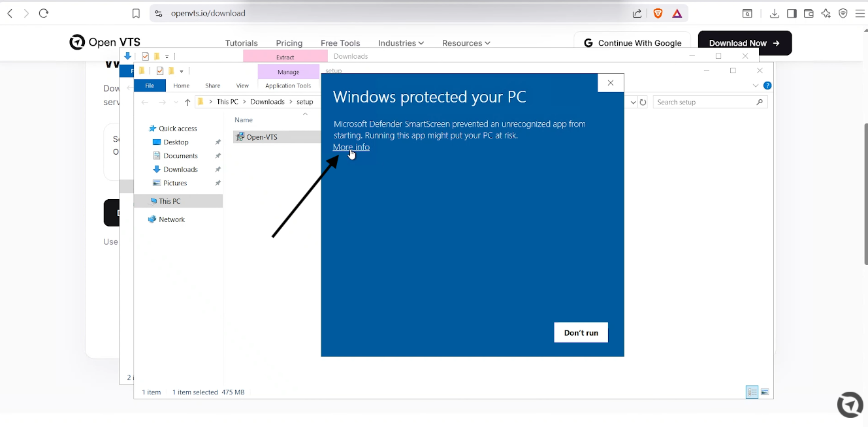Open the Pricing menu item
The height and width of the screenshot is (427, 868).
pos(289,43)
